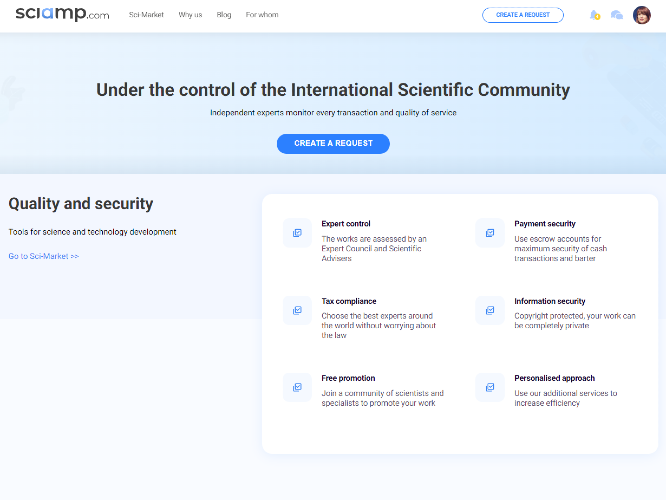Click the Free promotion icon
Viewport: 666px width, 500px height.
pyautogui.click(x=297, y=387)
